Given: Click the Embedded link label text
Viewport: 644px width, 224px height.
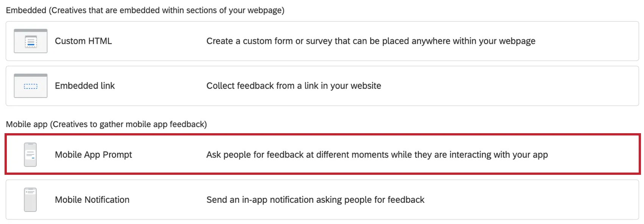Looking at the screenshot, I should [84, 86].
